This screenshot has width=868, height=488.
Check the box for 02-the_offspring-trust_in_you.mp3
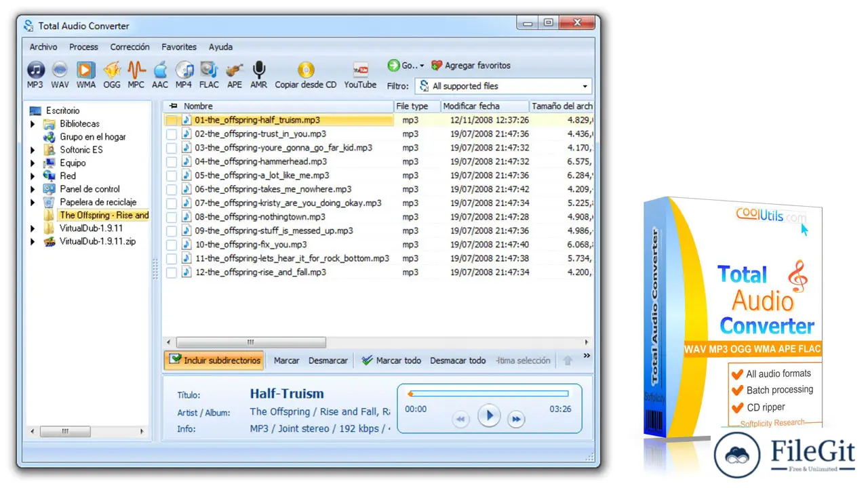tap(172, 134)
